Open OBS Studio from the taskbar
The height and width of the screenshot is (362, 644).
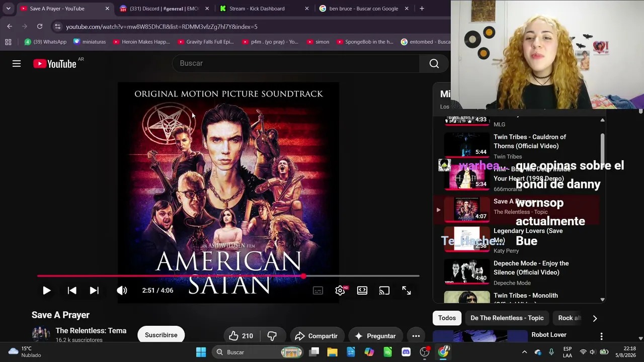pos(425,352)
